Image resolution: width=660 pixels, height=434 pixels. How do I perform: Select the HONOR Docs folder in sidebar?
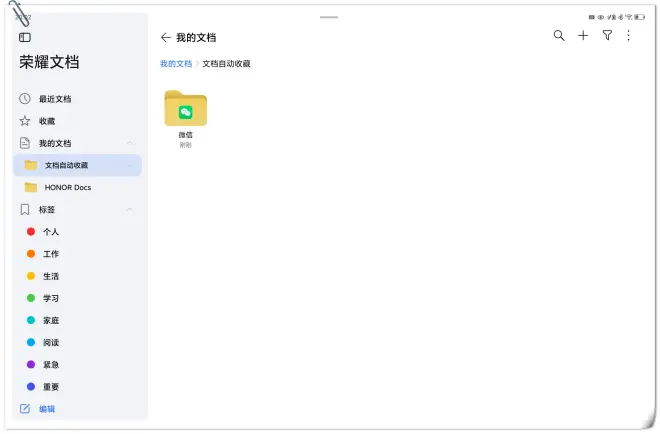click(67, 187)
